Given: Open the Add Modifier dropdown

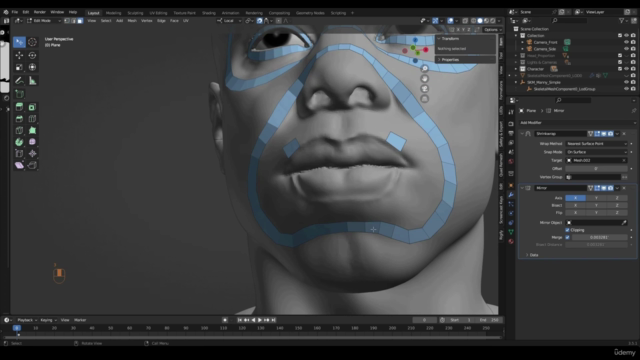Looking at the screenshot, I should coord(577,122).
